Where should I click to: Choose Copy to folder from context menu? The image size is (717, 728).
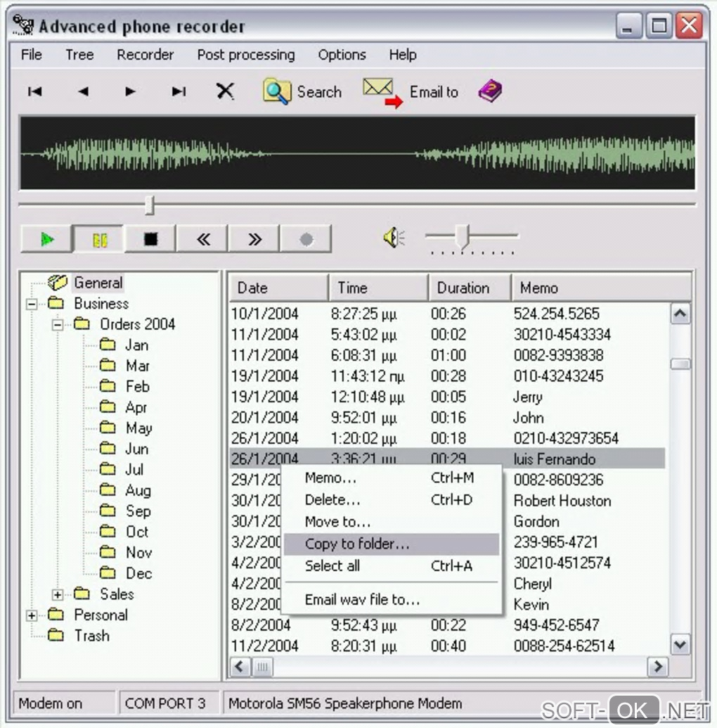click(x=357, y=544)
